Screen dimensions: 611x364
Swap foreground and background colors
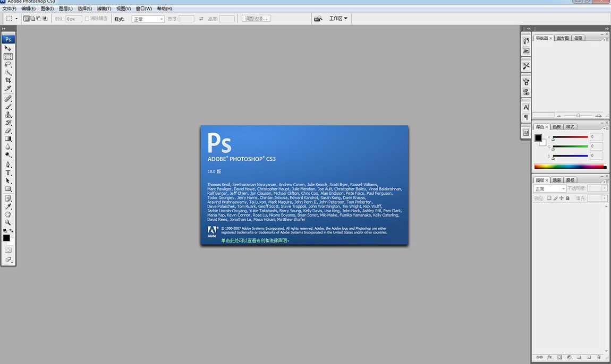[x=11, y=231]
